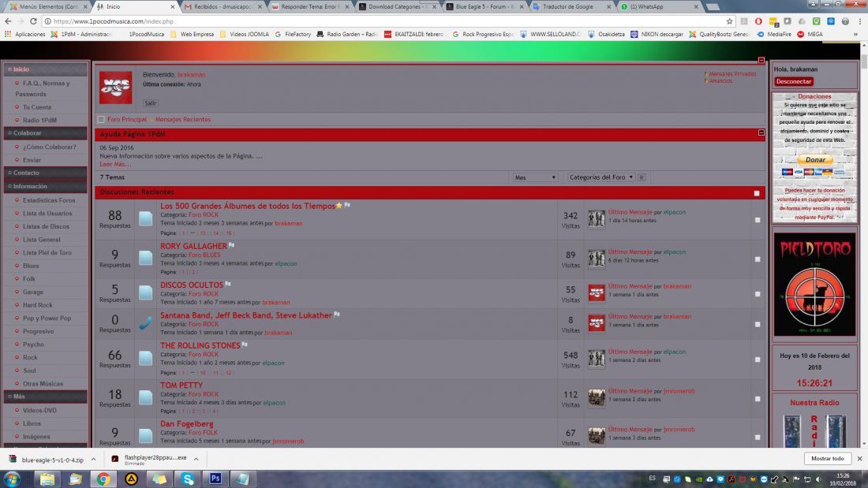Collapse the welcome panel with top-right minus
868x488 pixels.
pyautogui.click(x=761, y=60)
